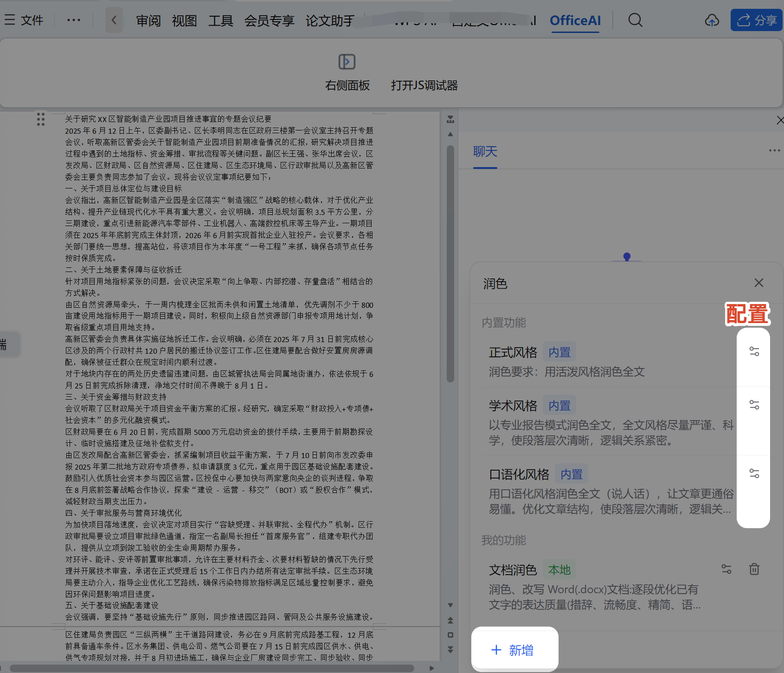Viewport: 784px width, 673px height.
Task: Click the search magnifier icon
Action: [635, 20]
